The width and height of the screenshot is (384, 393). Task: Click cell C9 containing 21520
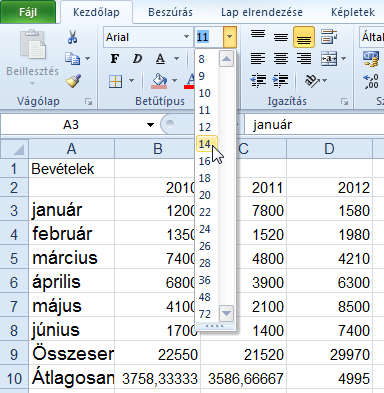243,354
